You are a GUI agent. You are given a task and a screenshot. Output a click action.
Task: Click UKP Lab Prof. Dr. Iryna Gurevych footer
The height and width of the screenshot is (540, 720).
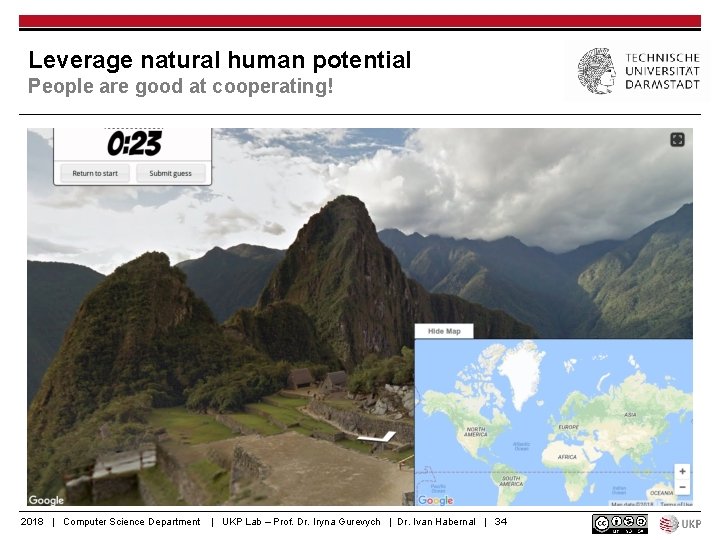click(301, 522)
